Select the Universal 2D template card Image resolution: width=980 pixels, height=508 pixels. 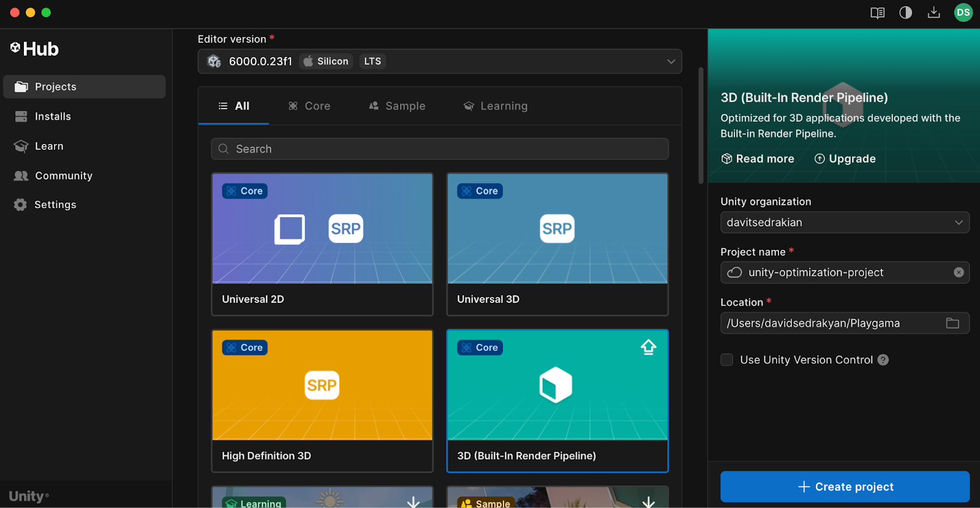(x=322, y=244)
